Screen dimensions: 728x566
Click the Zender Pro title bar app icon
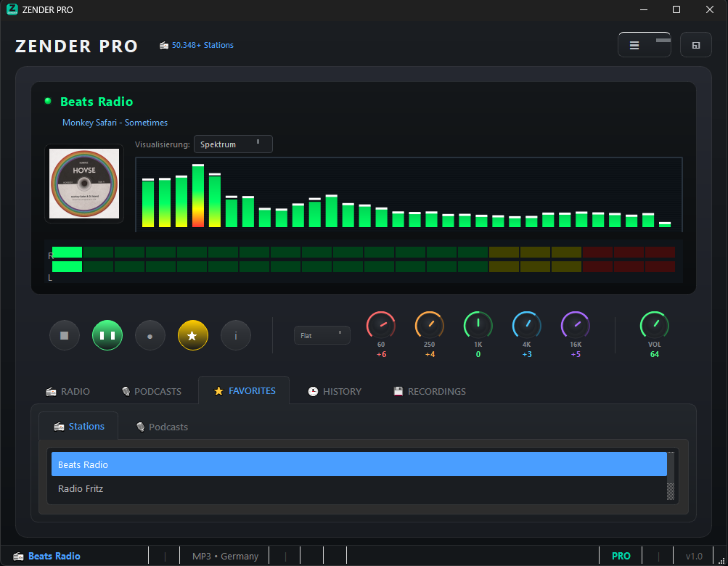tap(12, 10)
